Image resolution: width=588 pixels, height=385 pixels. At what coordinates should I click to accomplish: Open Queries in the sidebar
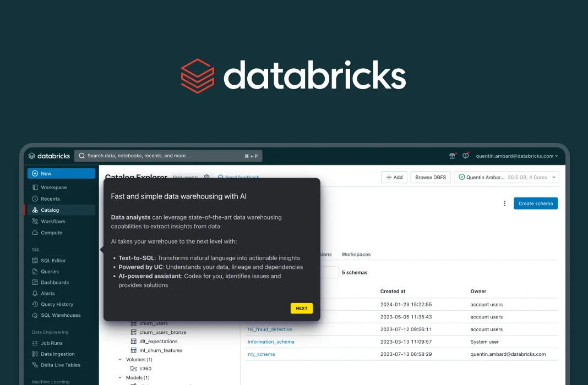(x=50, y=272)
